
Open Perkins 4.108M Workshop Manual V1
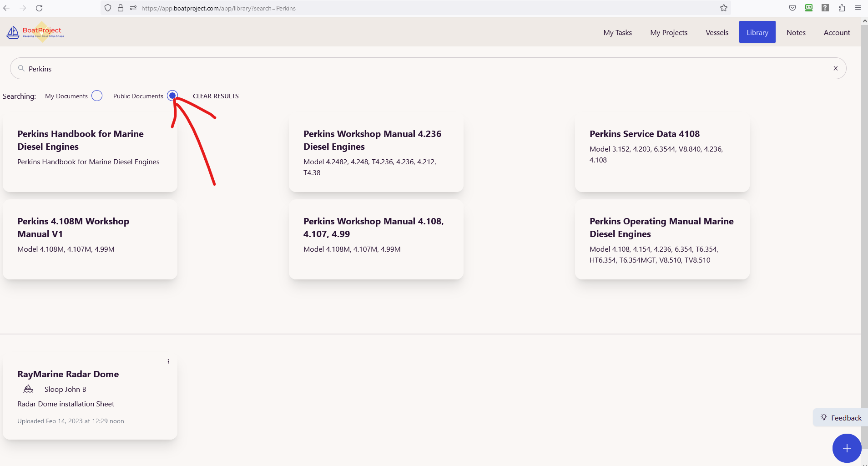(90, 239)
